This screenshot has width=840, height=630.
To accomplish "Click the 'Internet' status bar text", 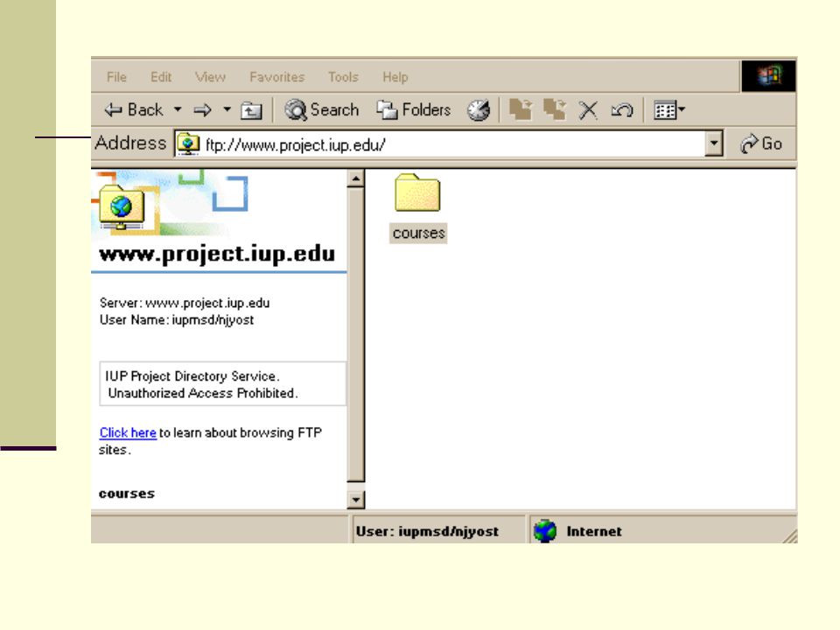I will [x=594, y=531].
